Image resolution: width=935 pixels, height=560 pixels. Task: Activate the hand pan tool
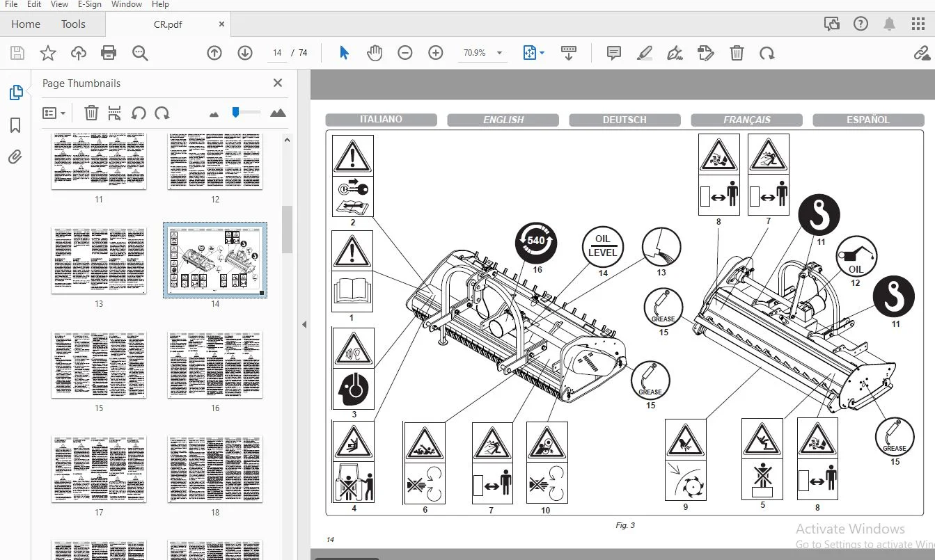(x=375, y=53)
